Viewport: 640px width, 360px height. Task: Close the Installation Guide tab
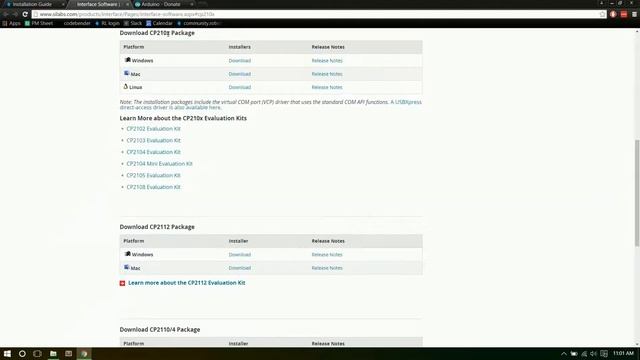(63, 4)
